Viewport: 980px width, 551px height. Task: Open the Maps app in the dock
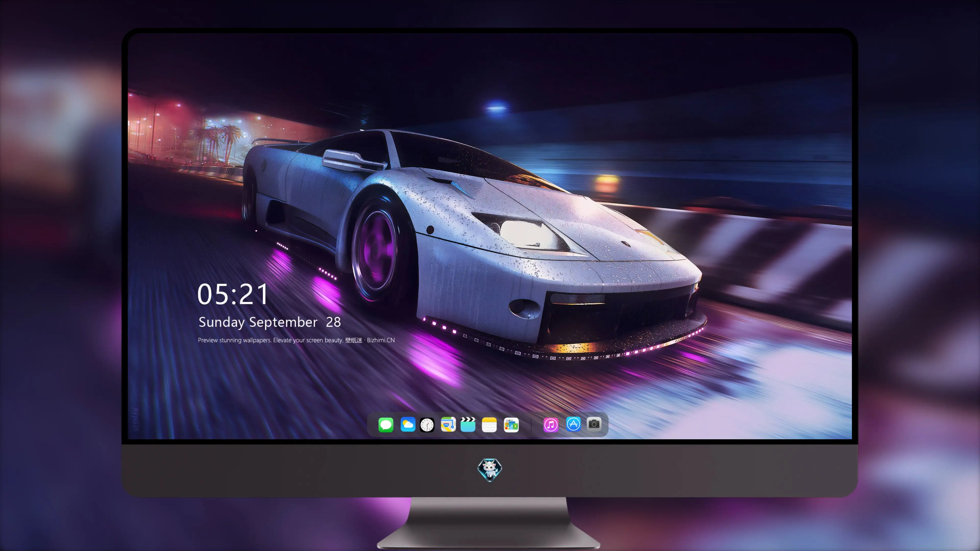click(448, 424)
